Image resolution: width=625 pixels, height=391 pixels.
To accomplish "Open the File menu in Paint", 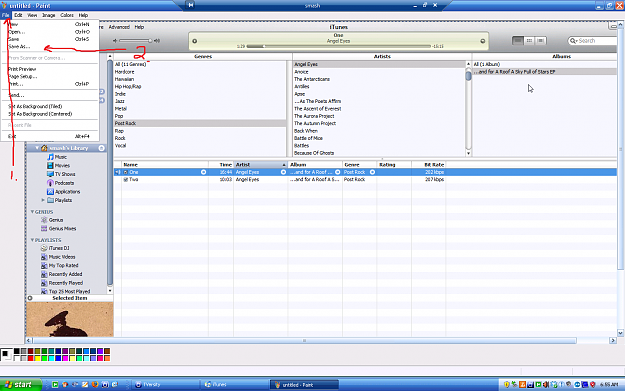I will (6, 15).
